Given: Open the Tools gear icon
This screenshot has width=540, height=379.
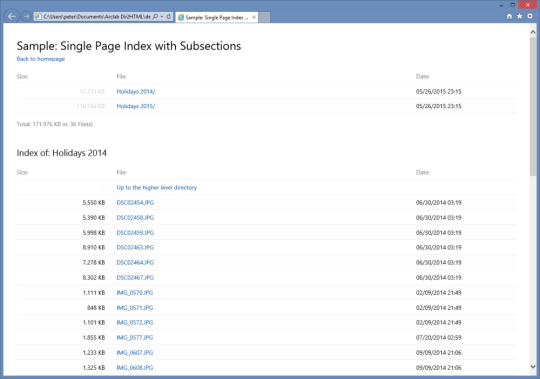Looking at the screenshot, I should 530,16.
